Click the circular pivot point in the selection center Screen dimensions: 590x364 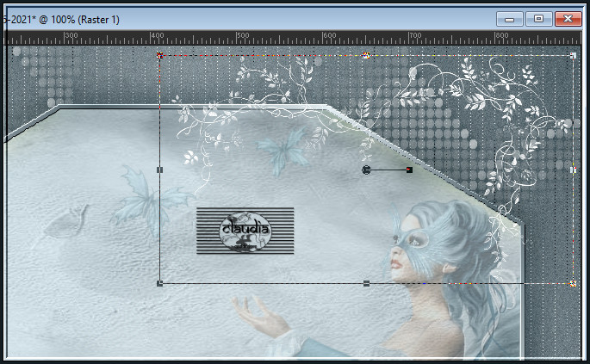click(x=366, y=170)
